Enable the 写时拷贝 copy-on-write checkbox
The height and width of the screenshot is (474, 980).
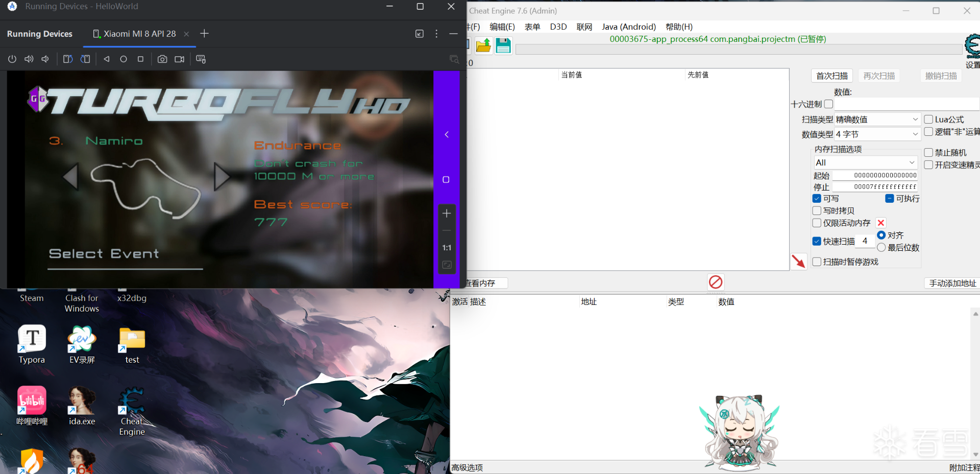[817, 211]
